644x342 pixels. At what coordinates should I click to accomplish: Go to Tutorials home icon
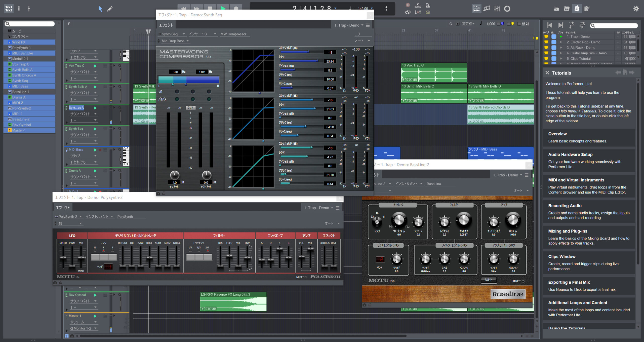[625, 72]
